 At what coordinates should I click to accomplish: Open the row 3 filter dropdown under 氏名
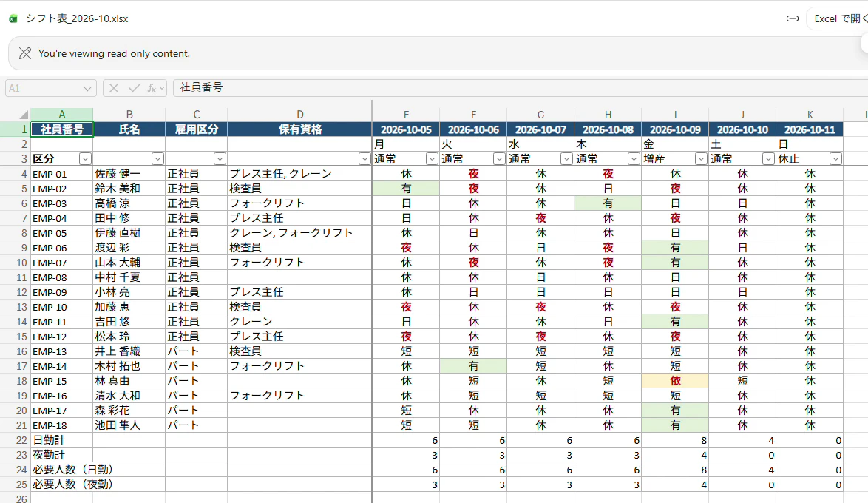pyautogui.click(x=157, y=159)
